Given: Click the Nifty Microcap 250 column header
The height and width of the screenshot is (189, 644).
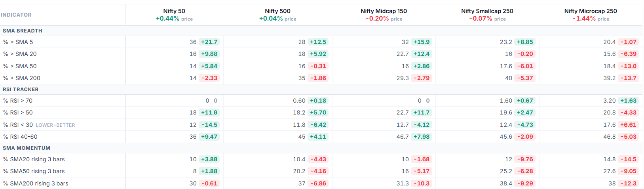Looking at the screenshot, I should click(x=591, y=15).
